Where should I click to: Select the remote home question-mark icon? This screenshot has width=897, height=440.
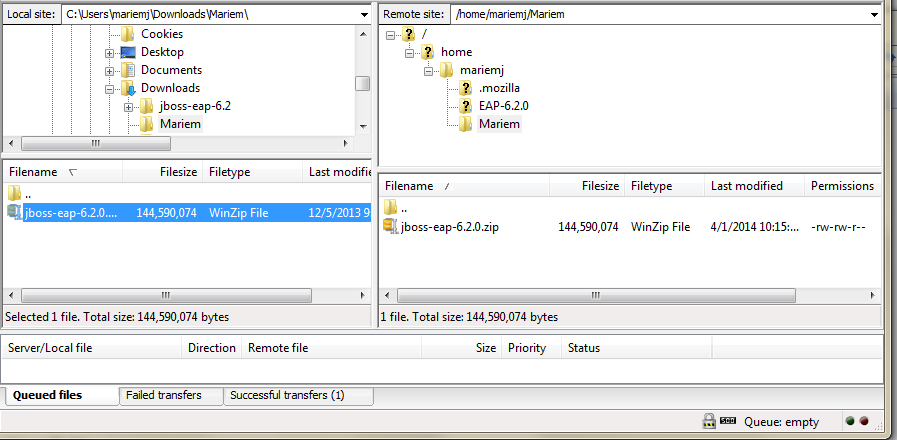427,52
